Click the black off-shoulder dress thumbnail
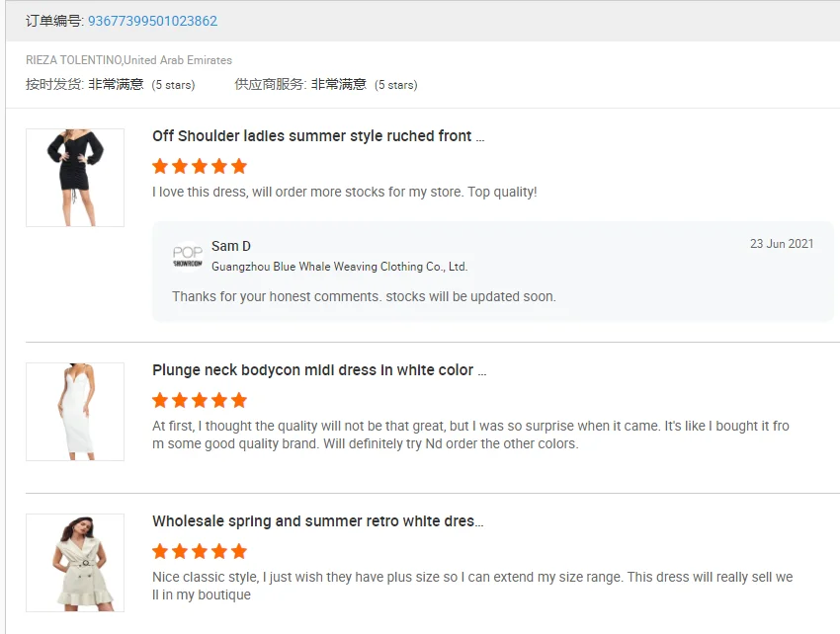The image size is (840, 634). 75,178
